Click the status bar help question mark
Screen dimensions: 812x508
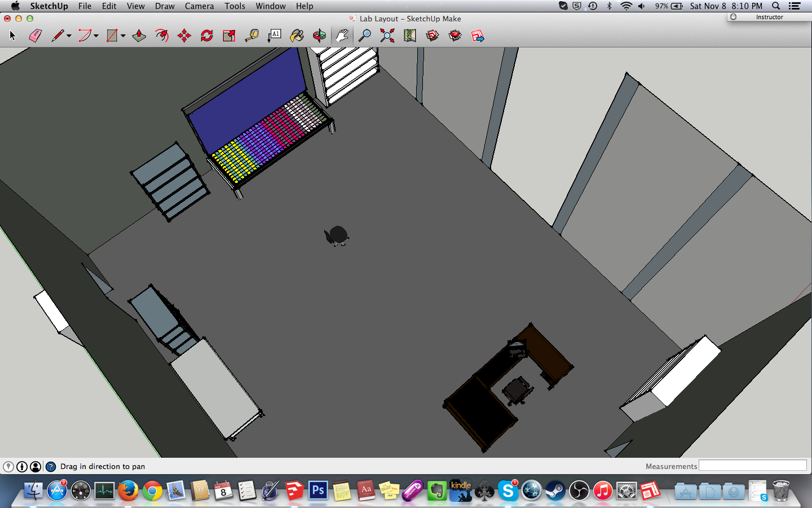pos(51,466)
